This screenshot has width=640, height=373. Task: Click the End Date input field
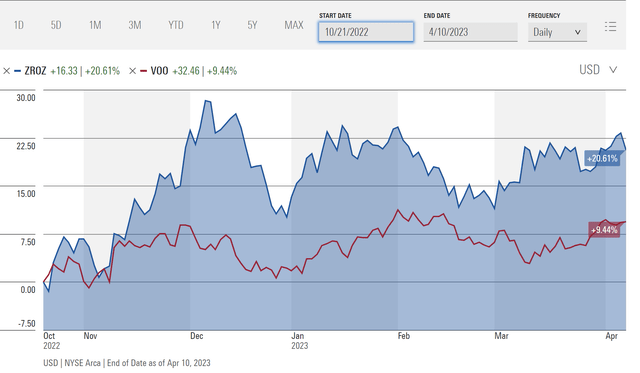[x=470, y=32]
